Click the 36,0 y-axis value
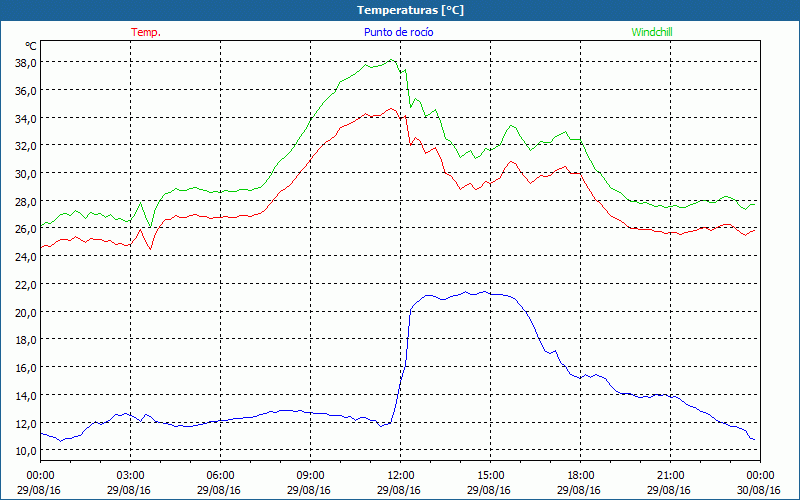The height and width of the screenshot is (500, 800). coord(26,91)
